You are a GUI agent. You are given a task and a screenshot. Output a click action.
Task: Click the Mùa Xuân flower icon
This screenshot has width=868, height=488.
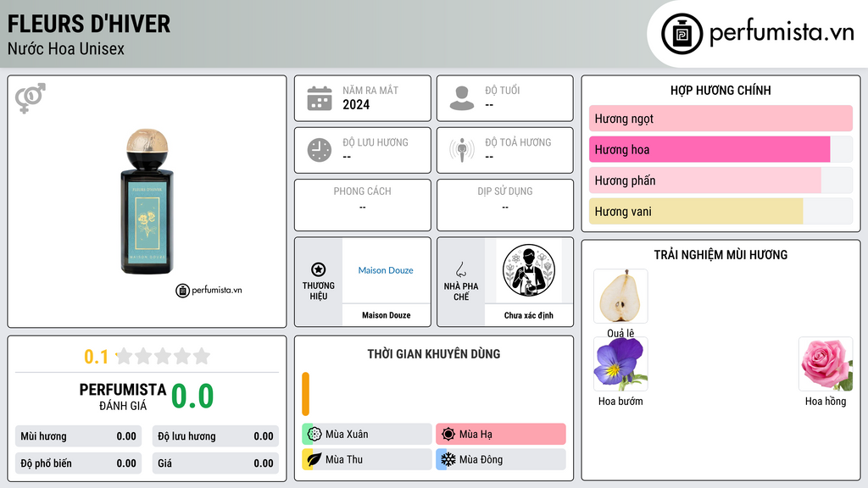(314, 434)
